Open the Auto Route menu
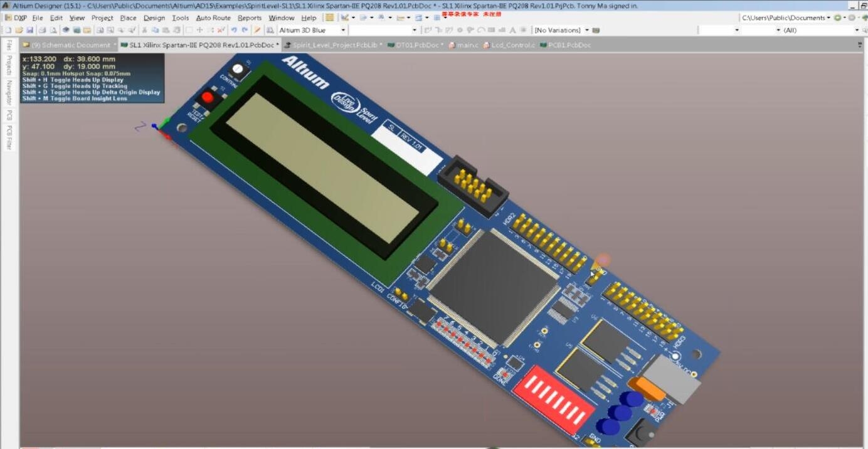The image size is (868, 449). 213,18
